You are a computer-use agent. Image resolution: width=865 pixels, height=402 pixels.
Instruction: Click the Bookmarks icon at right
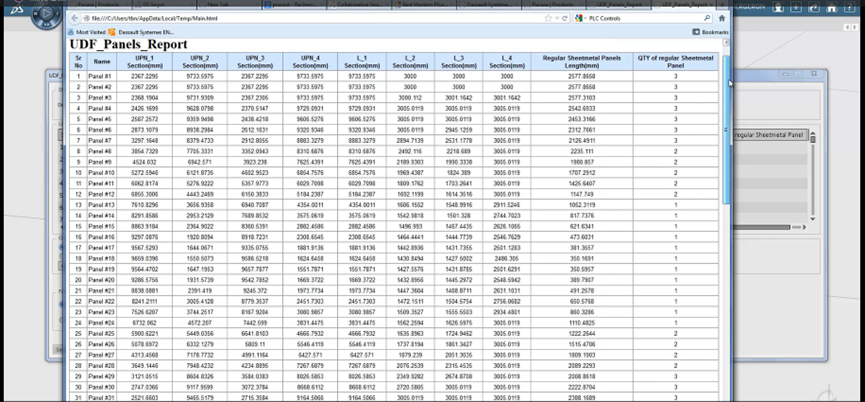click(696, 32)
